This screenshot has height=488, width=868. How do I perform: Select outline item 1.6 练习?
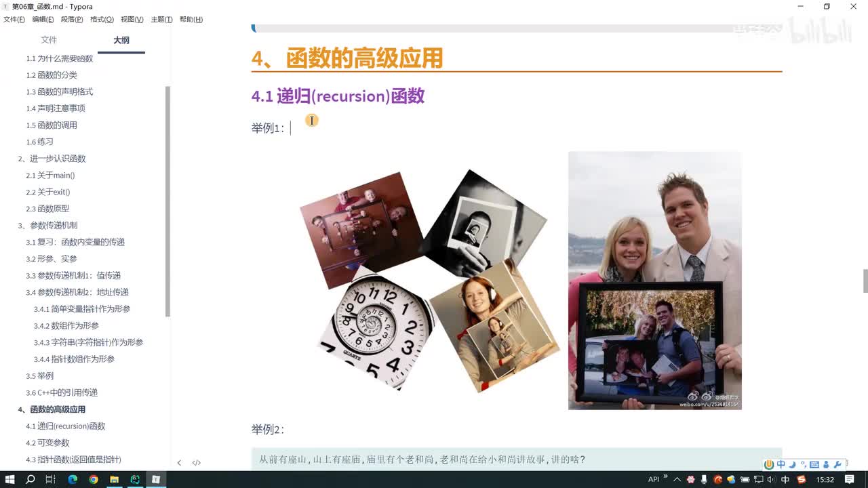(39, 142)
